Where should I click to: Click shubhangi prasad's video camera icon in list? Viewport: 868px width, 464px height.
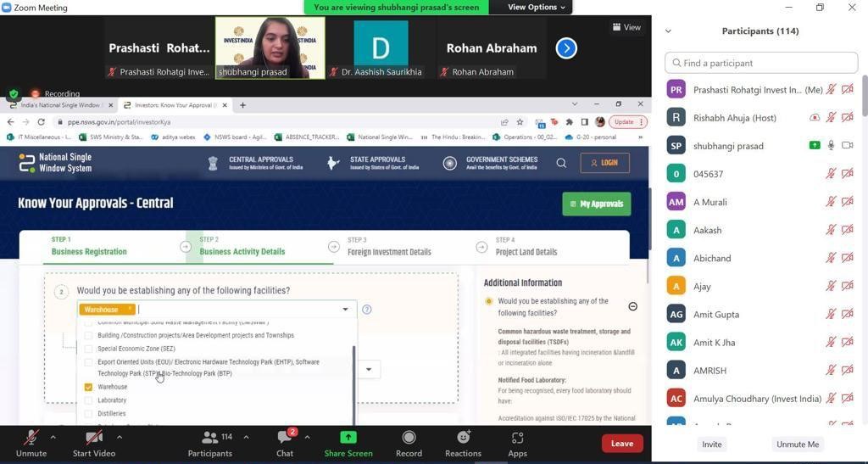click(847, 145)
